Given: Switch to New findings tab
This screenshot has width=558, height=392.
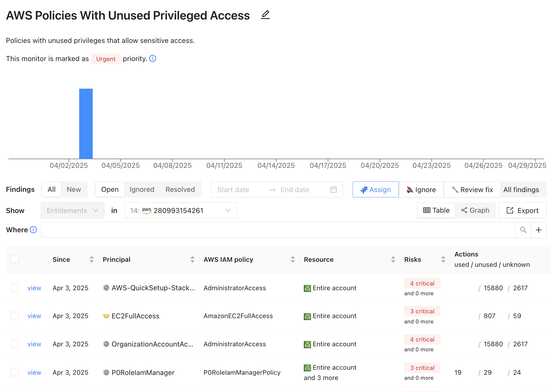Looking at the screenshot, I should point(74,190).
